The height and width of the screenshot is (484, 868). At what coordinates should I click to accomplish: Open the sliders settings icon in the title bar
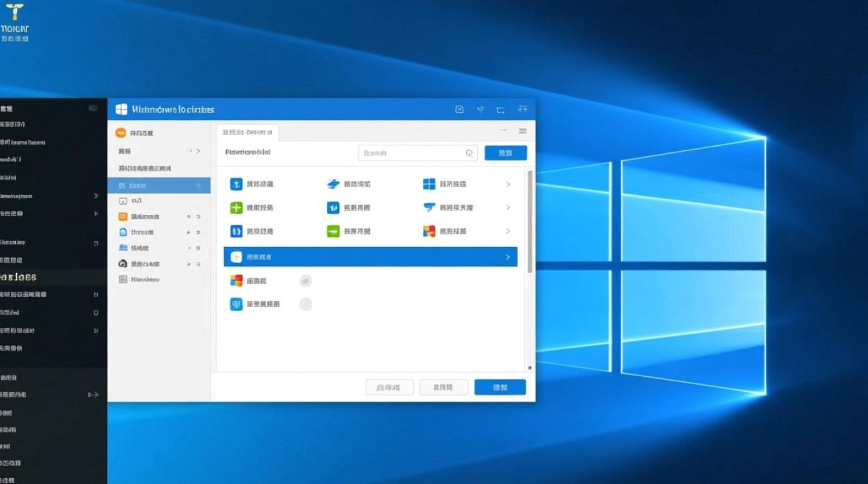[523, 109]
